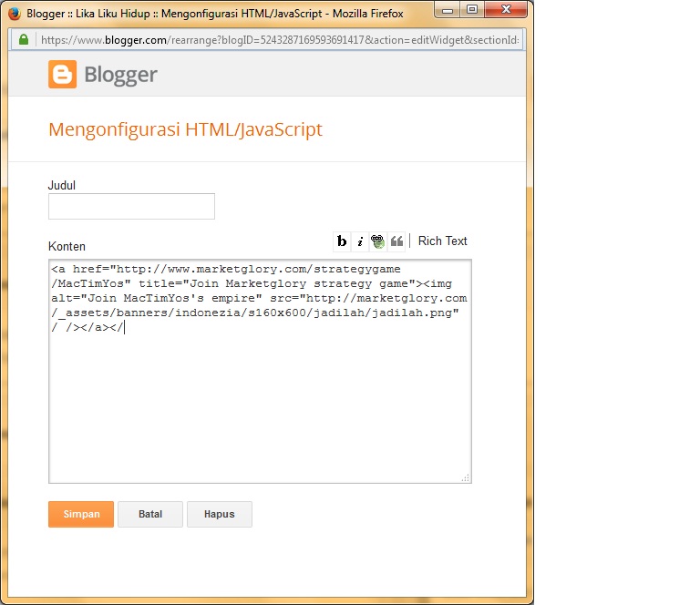Cancel editing with the Batal button
The image size is (700, 605).
point(150,514)
